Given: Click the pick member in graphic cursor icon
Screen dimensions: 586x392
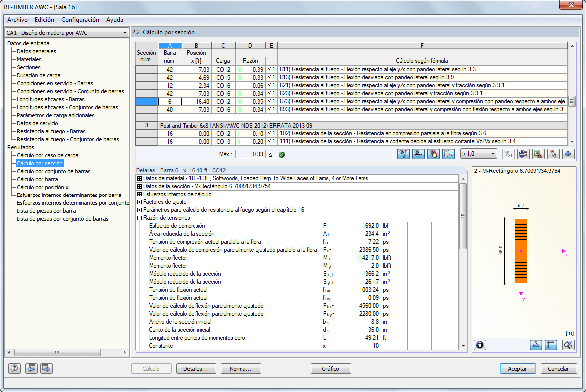Looking at the screenshot, I should click(x=553, y=154).
